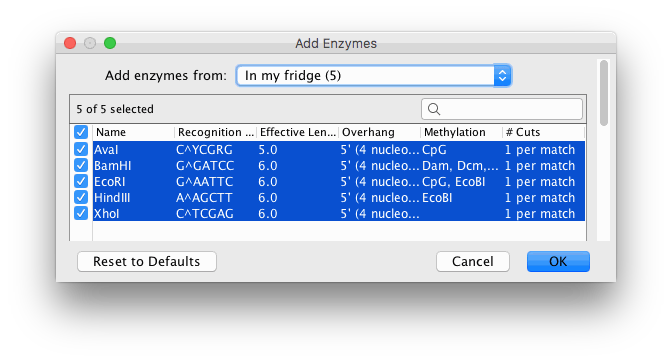Image resolution: width=672 pixels, height=362 pixels.
Task: Click the Reset to Defaults button
Action: (147, 261)
